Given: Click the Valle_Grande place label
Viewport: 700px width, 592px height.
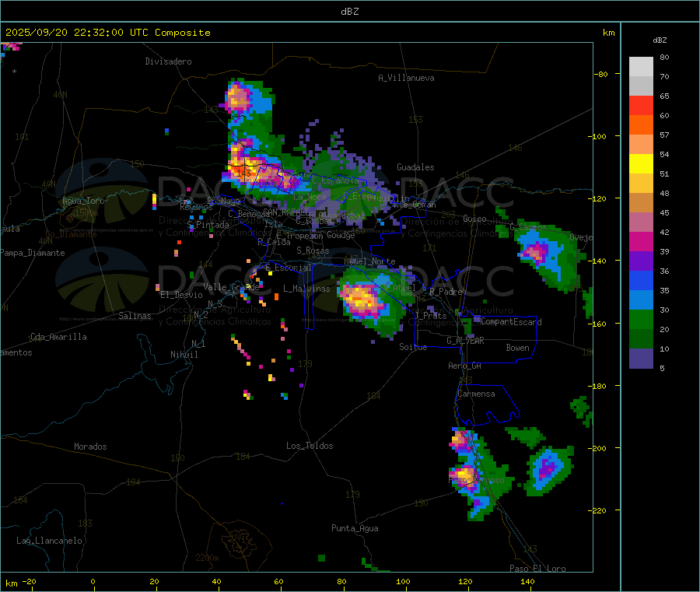Looking at the screenshot, I should [231, 287].
